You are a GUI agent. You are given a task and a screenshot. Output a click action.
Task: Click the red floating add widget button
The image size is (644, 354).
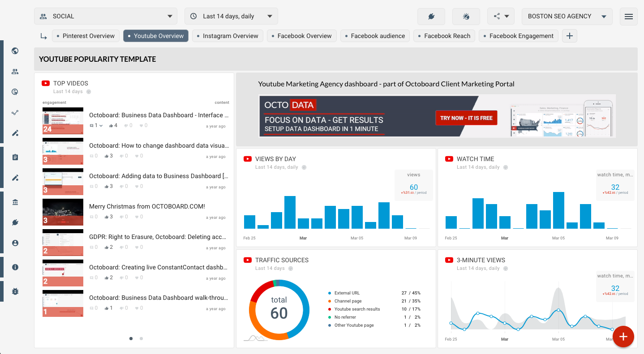point(623,337)
